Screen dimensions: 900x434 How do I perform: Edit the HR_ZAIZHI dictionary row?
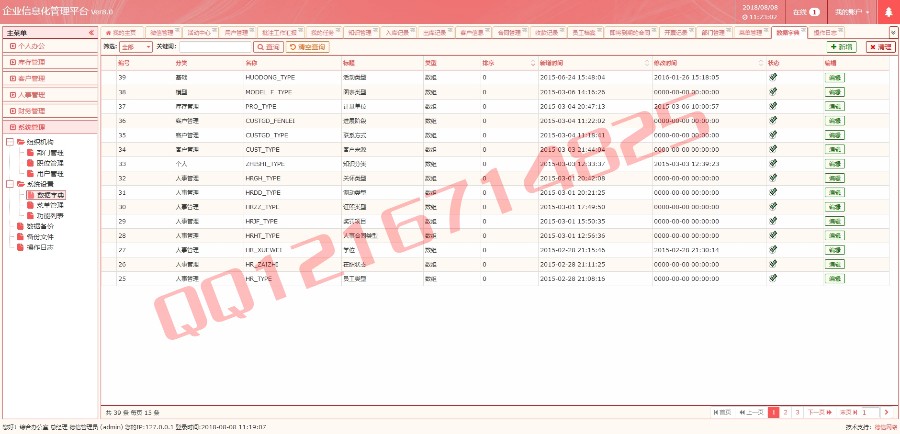[x=835, y=264]
